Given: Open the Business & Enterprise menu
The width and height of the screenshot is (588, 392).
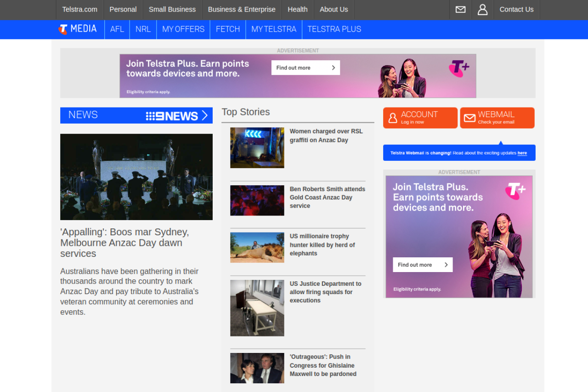Looking at the screenshot, I should (242, 10).
